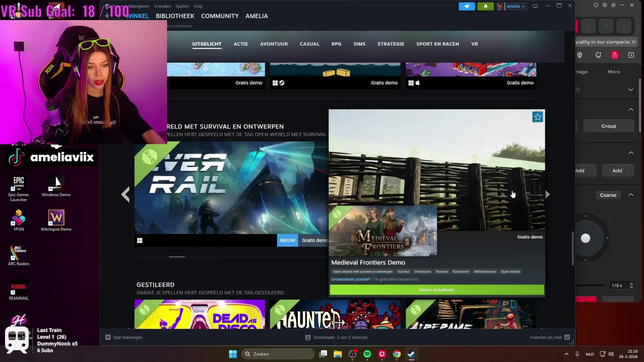Click the Zoeken taskbar search box
644x362 pixels.
tap(278, 354)
